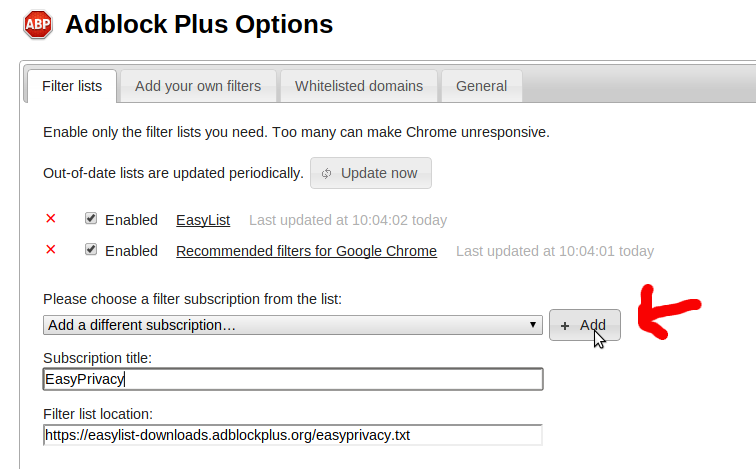Disable the EasyList filter list checkbox
Viewport: 756px width, 469px height.
91,219
